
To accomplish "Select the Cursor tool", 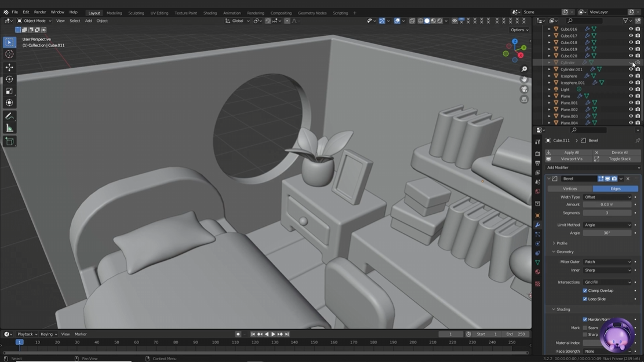I will (x=9, y=54).
